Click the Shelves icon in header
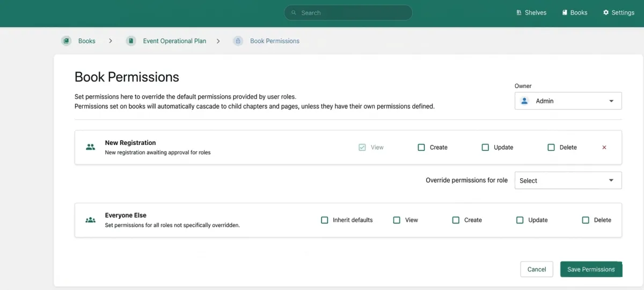 519,12
